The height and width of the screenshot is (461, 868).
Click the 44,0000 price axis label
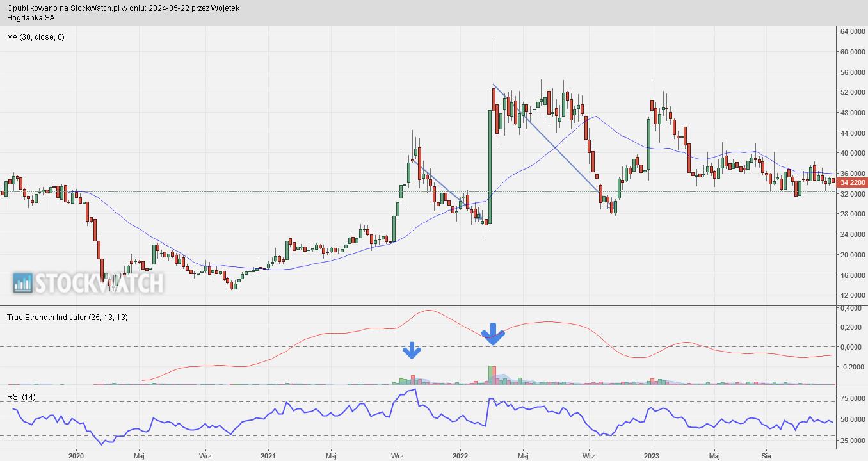click(x=853, y=133)
